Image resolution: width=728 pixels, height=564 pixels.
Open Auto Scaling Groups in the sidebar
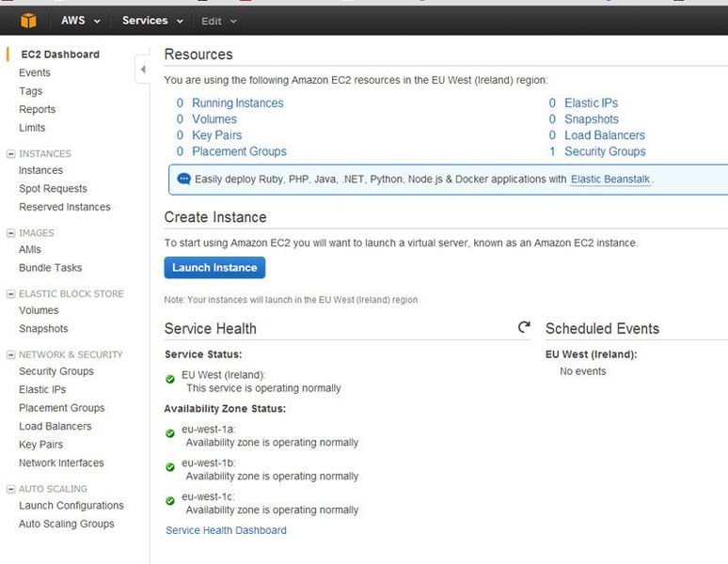pyautogui.click(x=67, y=525)
